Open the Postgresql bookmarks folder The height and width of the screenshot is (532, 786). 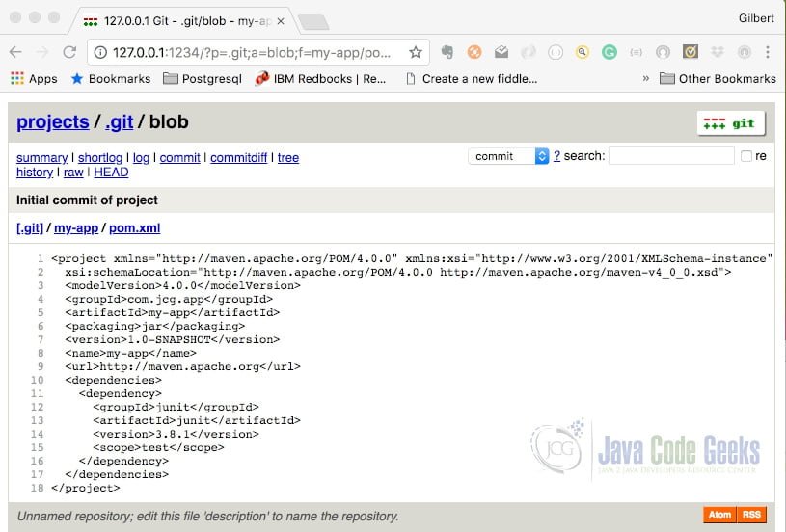(203, 79)
